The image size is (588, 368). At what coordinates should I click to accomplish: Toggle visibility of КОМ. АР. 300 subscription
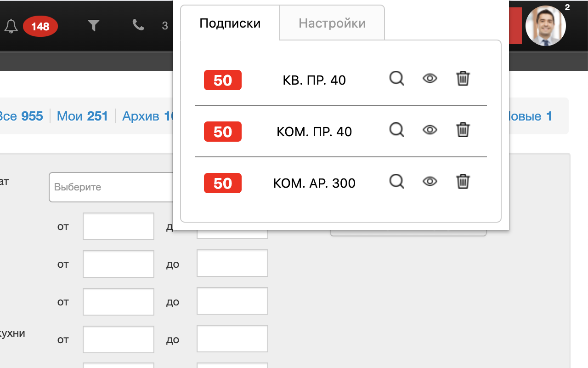430,182
